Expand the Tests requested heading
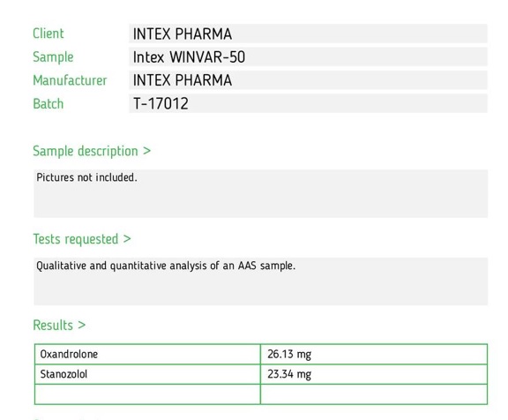The height and width of the screenshot is (420, 508). (82, 239)
